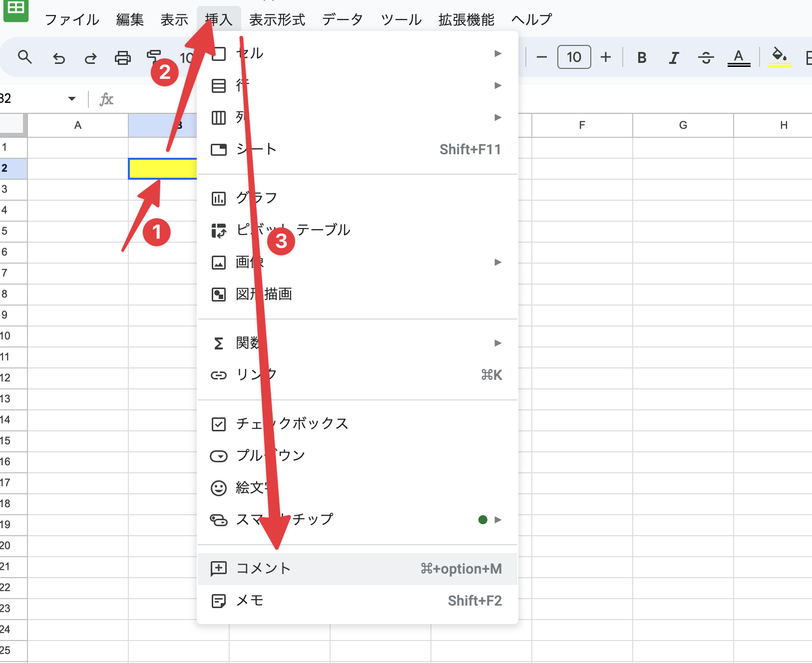Viewport: 812px width, 663px height.
Task: Toggle bold formatting button
Action: (x=642, y=58)
